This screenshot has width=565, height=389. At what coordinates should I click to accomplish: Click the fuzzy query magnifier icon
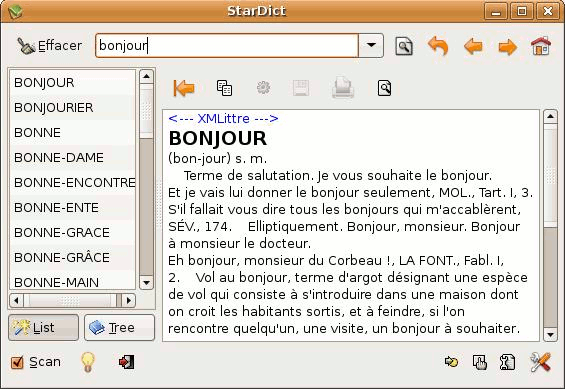click(x=404, y=46)
